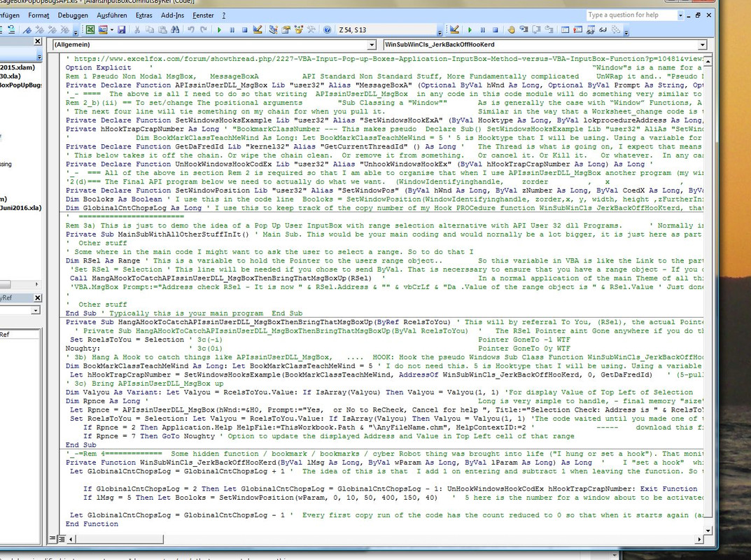This screenshot has width=751, height=560.
Task: Click the Paste clipboard icon
Action: point(163,29)
